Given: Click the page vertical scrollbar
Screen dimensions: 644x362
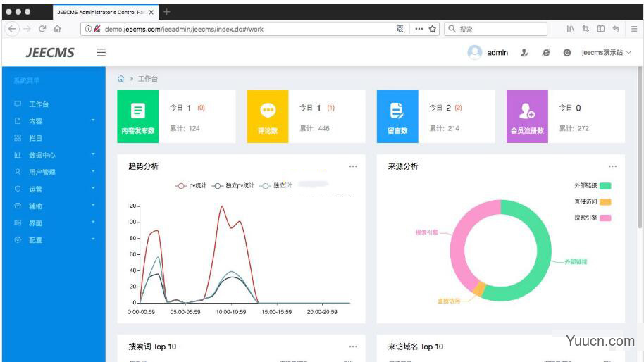Looking at the screenshot, I should (640, 148).
